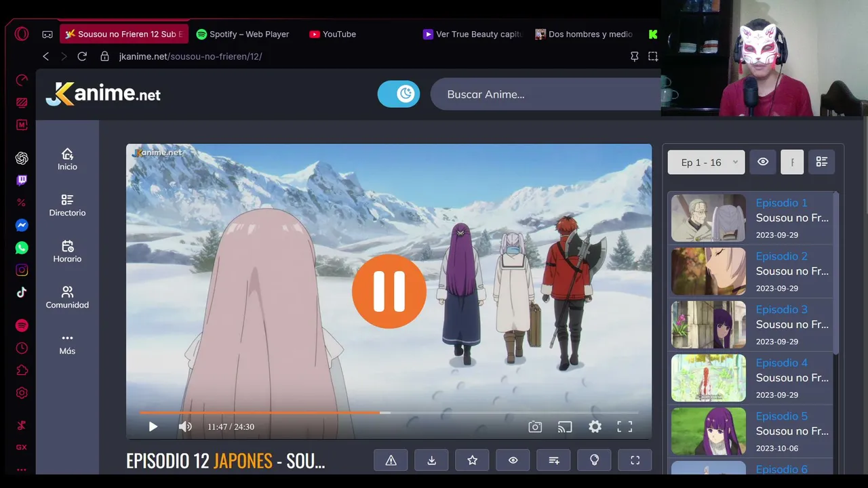Screen dimensions: 868x488
Task: Open TikTok in the browser sidebar
Action: (22, 292)
